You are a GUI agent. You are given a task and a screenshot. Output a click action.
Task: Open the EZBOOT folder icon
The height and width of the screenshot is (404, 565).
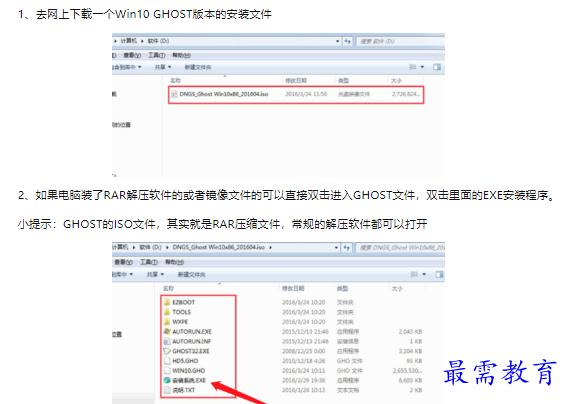coord(167,302)
